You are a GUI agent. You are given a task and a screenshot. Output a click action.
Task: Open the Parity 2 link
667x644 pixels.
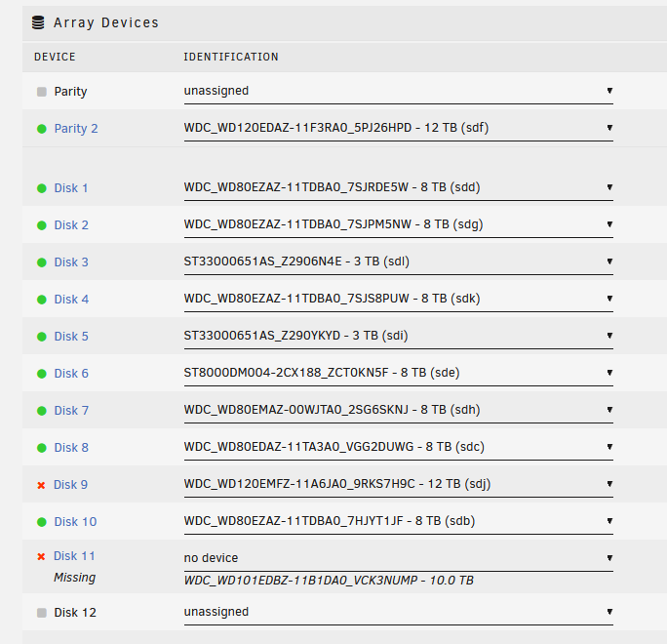(76, 129)
